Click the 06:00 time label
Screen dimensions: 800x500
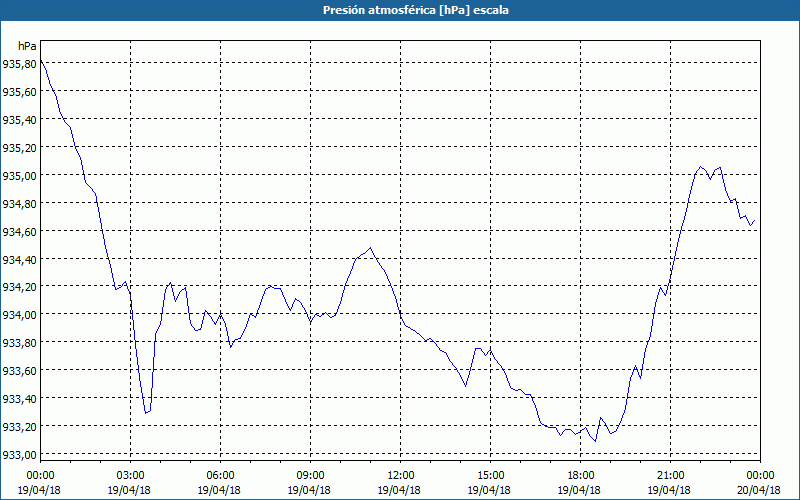point(220,476)
